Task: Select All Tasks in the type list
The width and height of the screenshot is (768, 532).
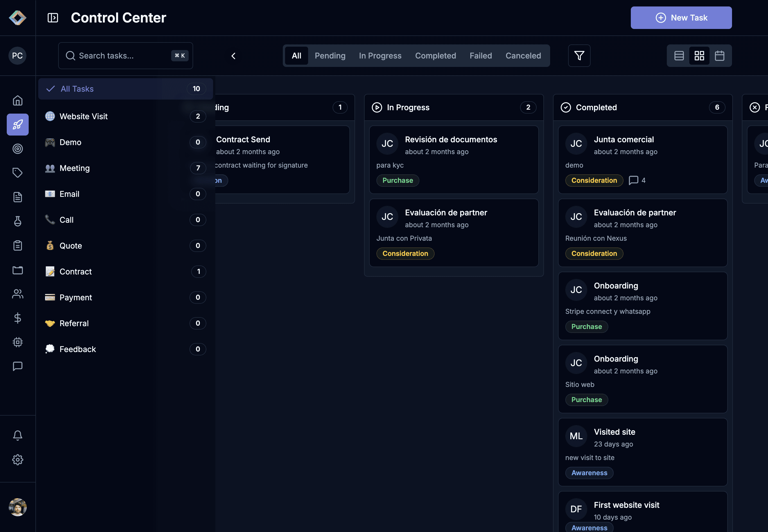Action: pyautogui.click(x=126, y=89)
